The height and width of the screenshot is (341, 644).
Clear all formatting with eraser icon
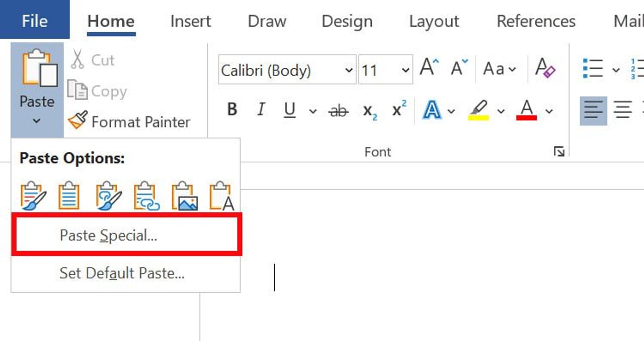545,69
